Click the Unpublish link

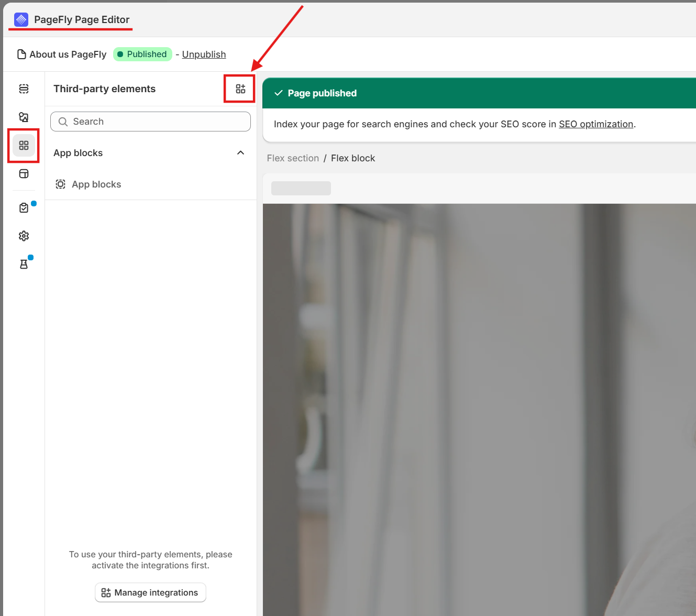pyautogui.click(x=204, y=54)
